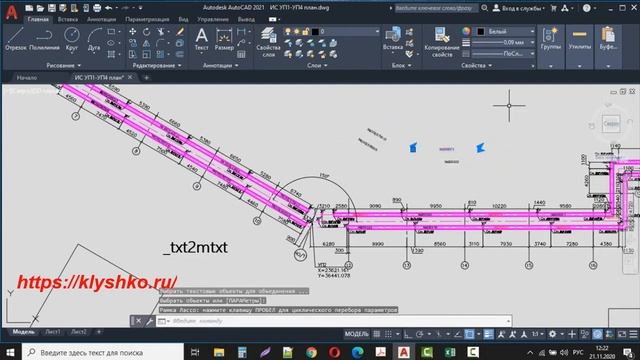
Task: Open the Параметризация ribbon tab
Action: coord(147,19)
